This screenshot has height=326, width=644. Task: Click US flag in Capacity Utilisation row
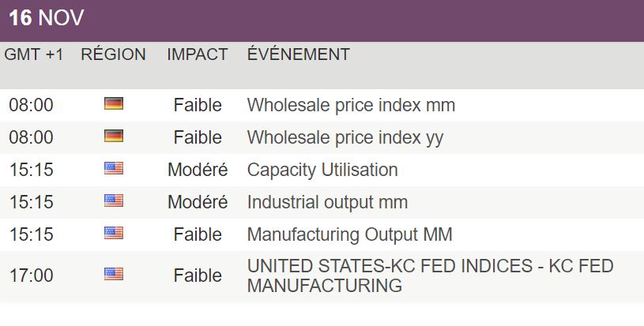[114, 169]
